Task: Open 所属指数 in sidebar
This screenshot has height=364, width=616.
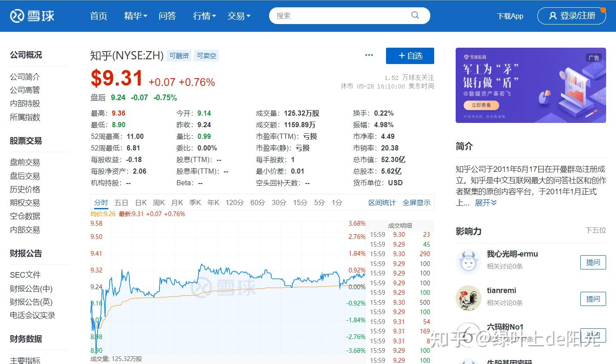Action: coord(25,117)
